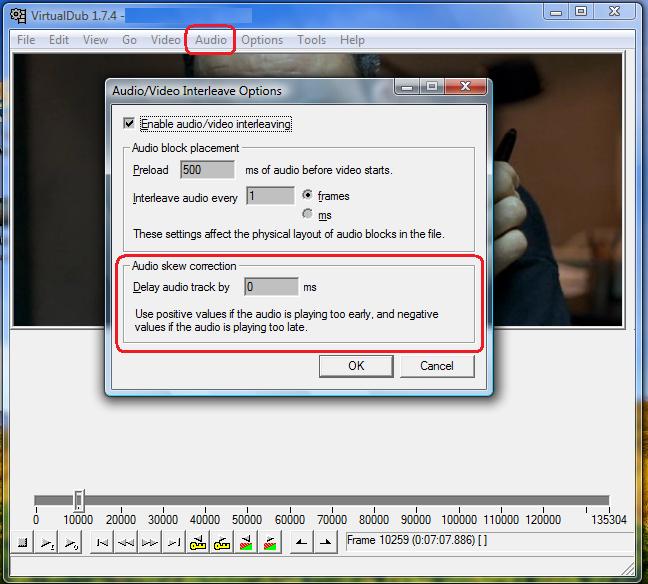This screenshot has width=648, height=584.
Task: Click the Interleave audio every field
Action: pos(270,195)
